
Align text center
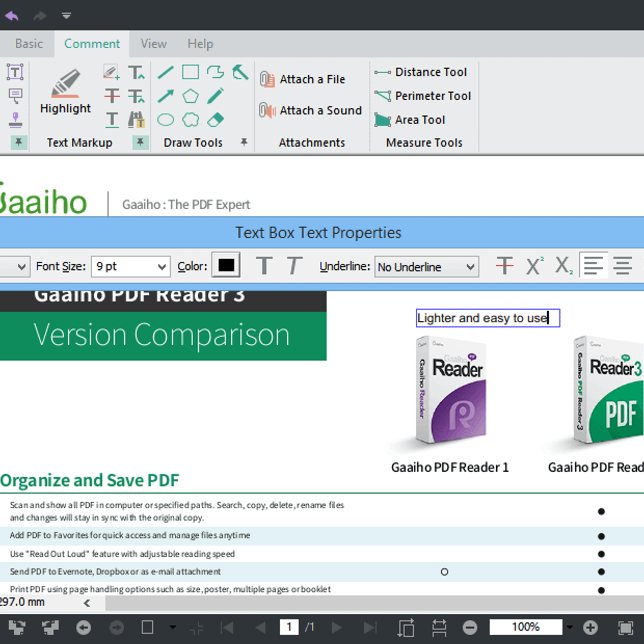[x=623, y=266]
